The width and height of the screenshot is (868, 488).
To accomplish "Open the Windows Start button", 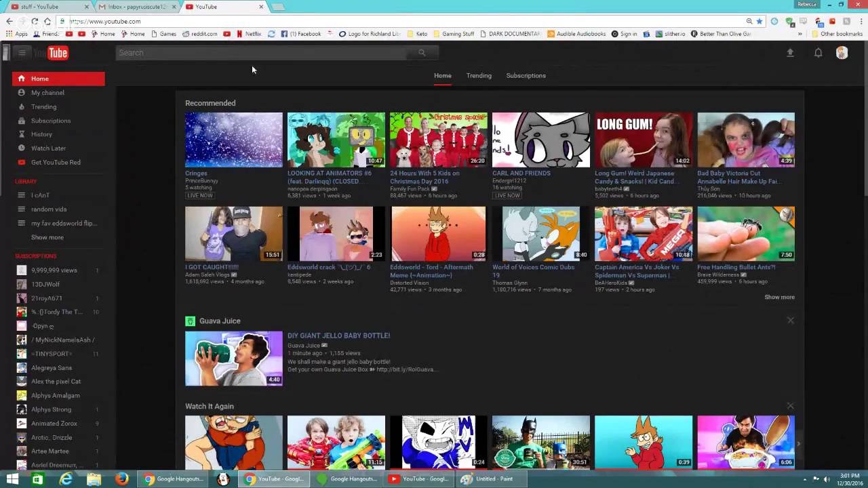I will pos(12,479).
